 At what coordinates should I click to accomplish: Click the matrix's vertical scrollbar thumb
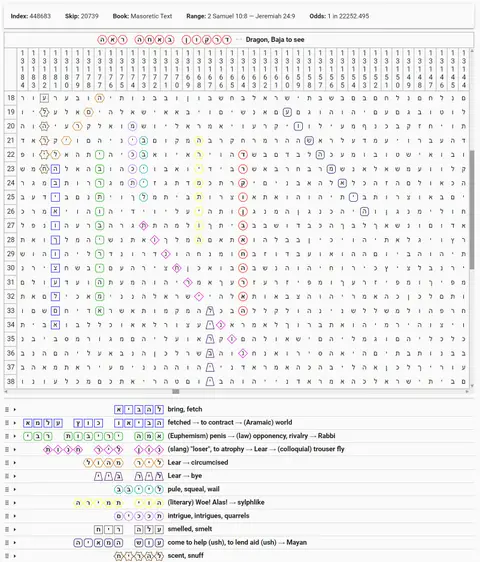pos(472,210)
